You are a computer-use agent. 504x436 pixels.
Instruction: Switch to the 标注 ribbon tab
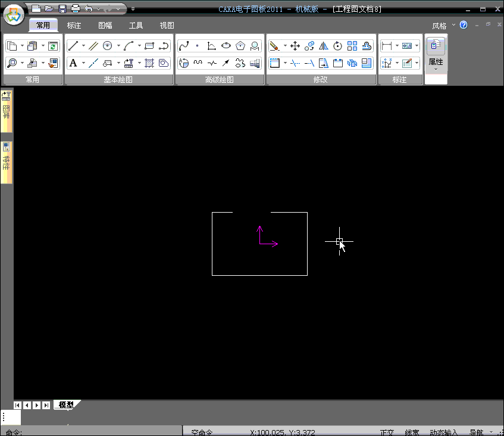coord(74,26)
